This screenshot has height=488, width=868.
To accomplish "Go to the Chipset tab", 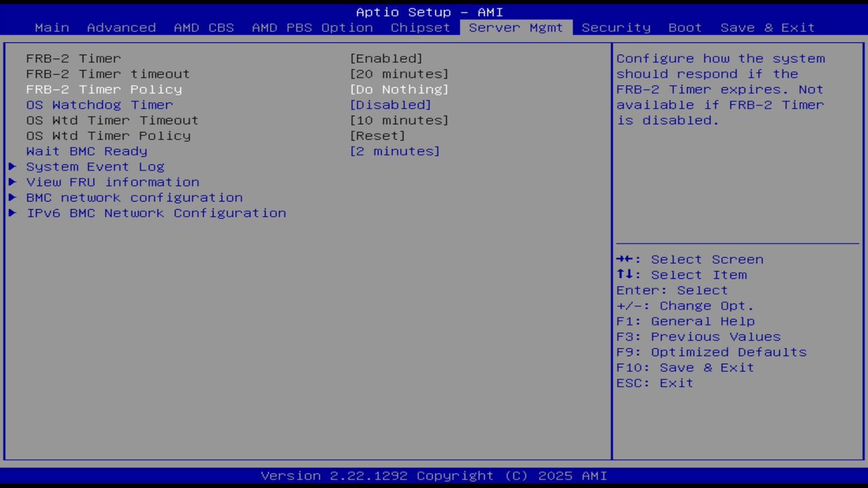I will [x=420, y=28].
